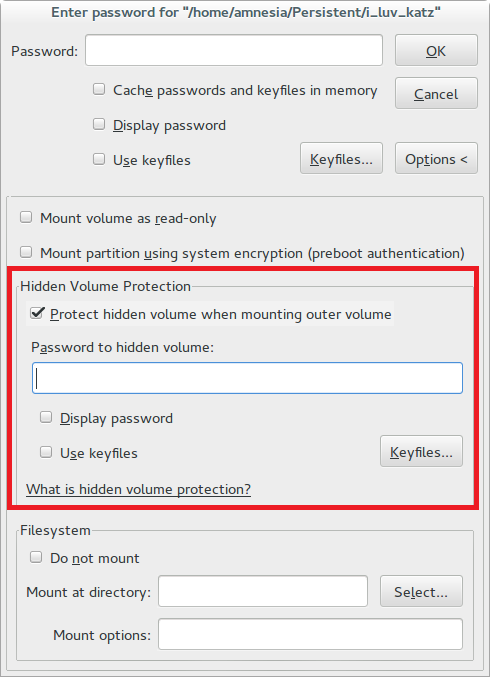This screenshot has height=677, width=490.
Task: Click the main Password input field
Action: click(x=234, y=51)
